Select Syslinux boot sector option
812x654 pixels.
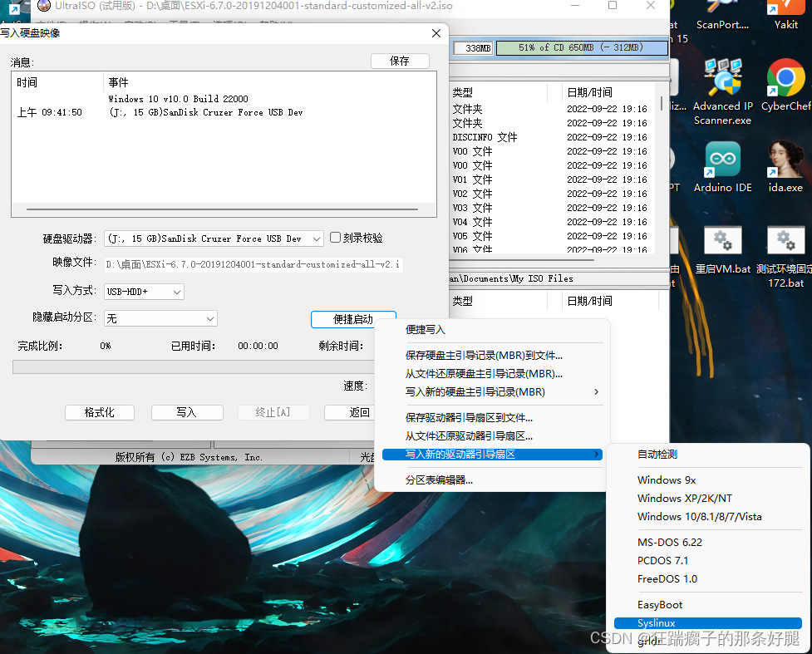tap(708, 623)
